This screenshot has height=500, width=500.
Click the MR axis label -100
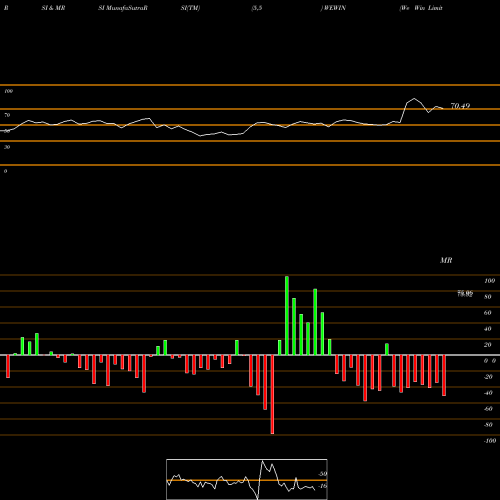490,441
